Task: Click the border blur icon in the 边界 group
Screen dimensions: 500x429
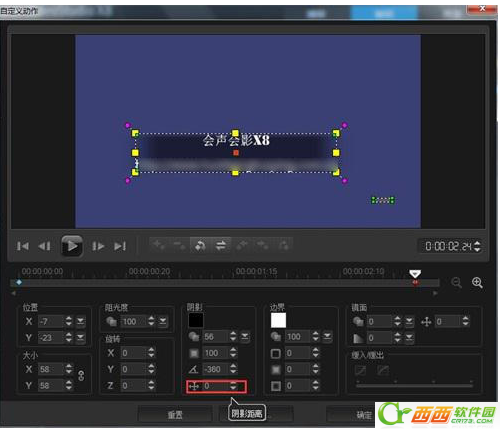Action: tap(276, 369)
